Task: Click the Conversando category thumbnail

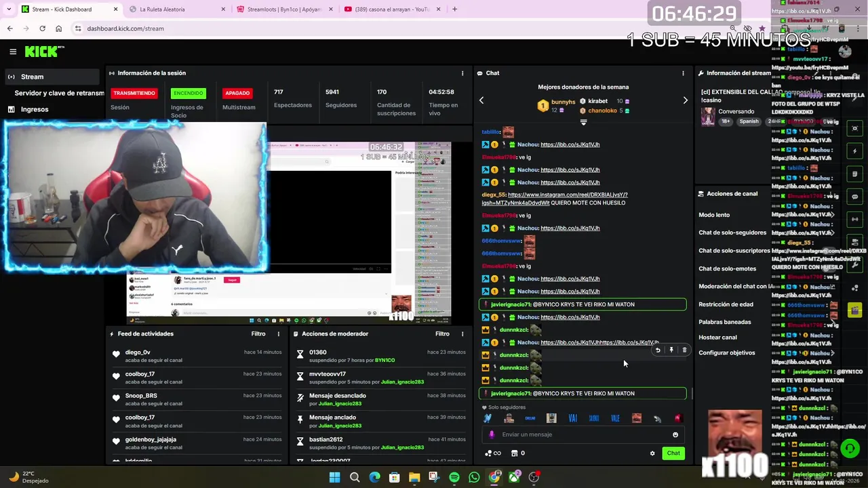Action: 708,117
